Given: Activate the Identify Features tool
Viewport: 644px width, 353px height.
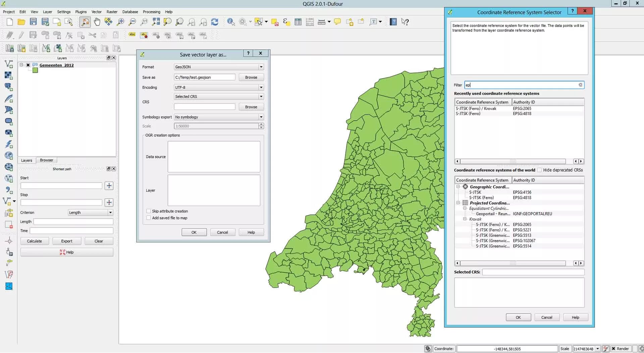Looking at the screenshot, I should (x=231, y=22).
